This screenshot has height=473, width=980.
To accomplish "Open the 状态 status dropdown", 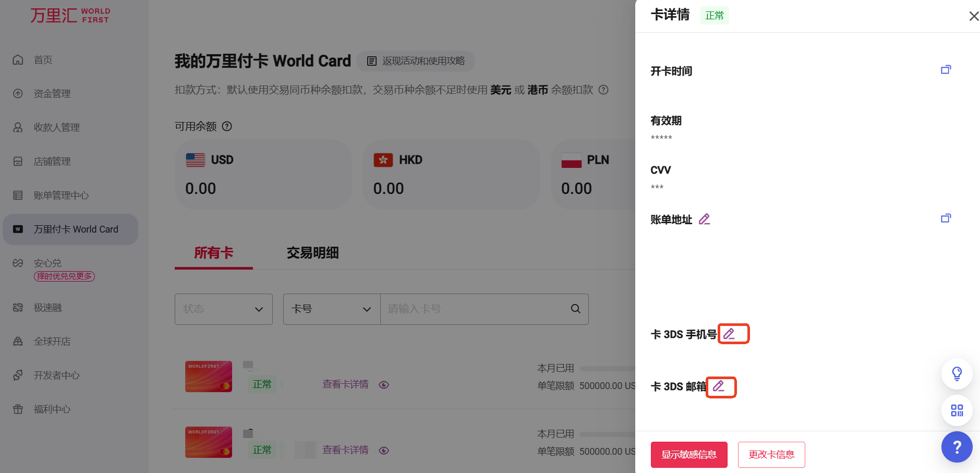I will tap(224, 309).
